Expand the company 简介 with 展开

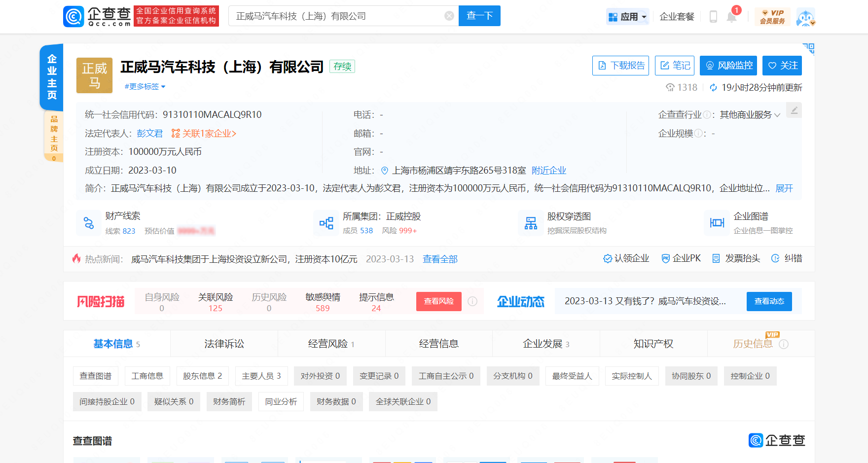pyautogui.click(x=784, y=188)
